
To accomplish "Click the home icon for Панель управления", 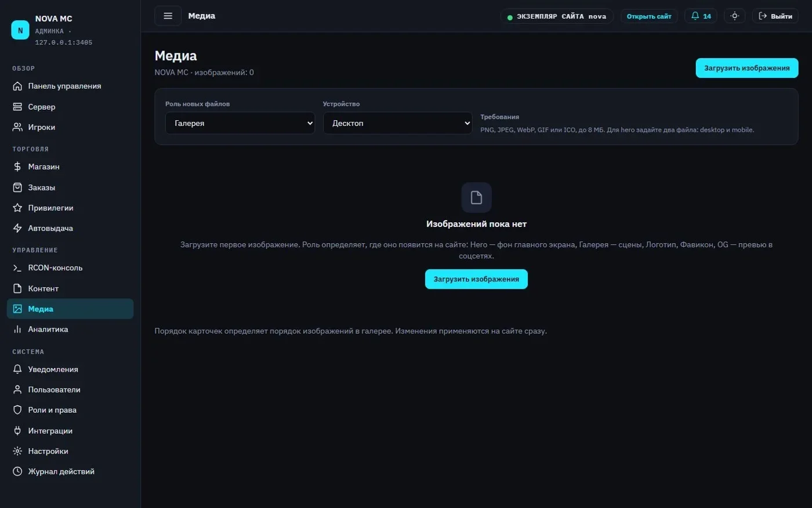I will (x=17, y=87).
